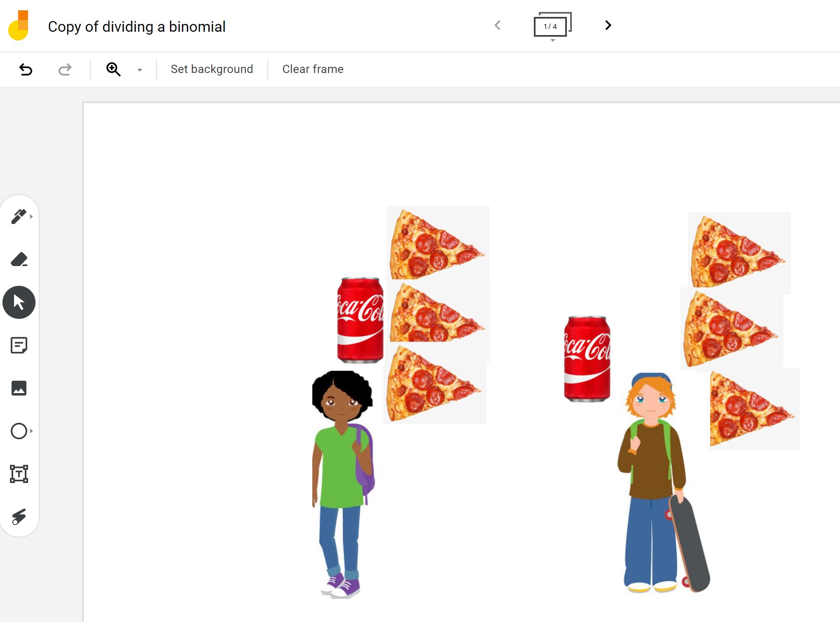Select the Pen drawing tool
Image resolution: width=840 pixels, height=622 pixels.
pyautogui.click(x=19, y=216)
